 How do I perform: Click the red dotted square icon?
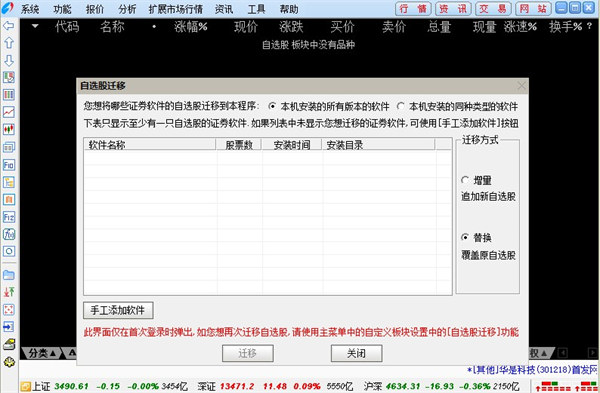click(9, 309)
